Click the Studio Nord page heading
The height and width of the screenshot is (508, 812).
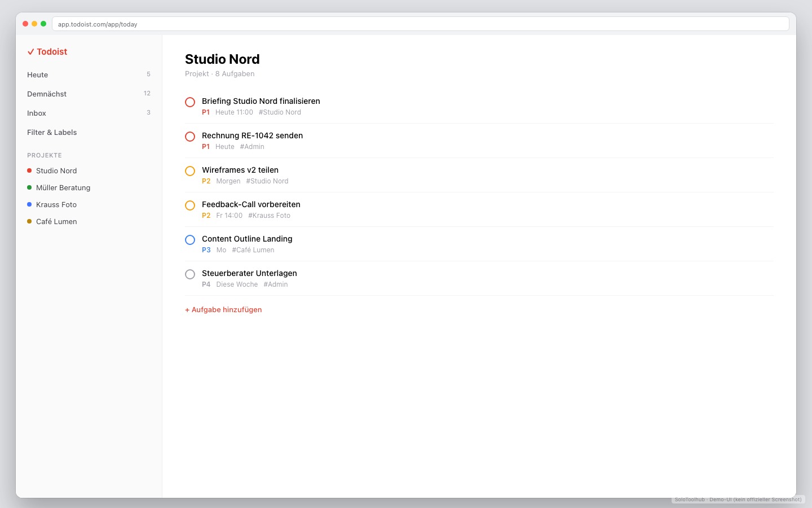222,59
